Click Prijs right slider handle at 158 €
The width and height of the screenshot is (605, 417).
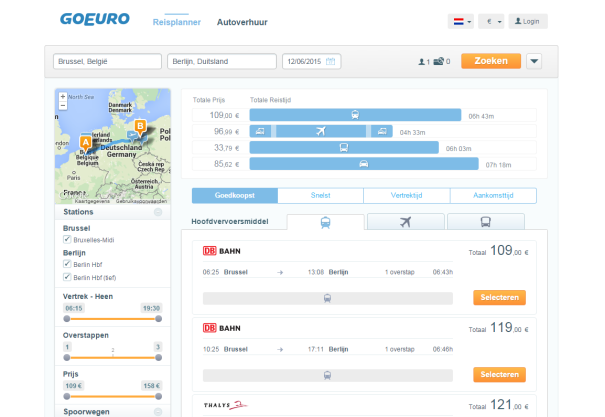[x=158, y=396]
